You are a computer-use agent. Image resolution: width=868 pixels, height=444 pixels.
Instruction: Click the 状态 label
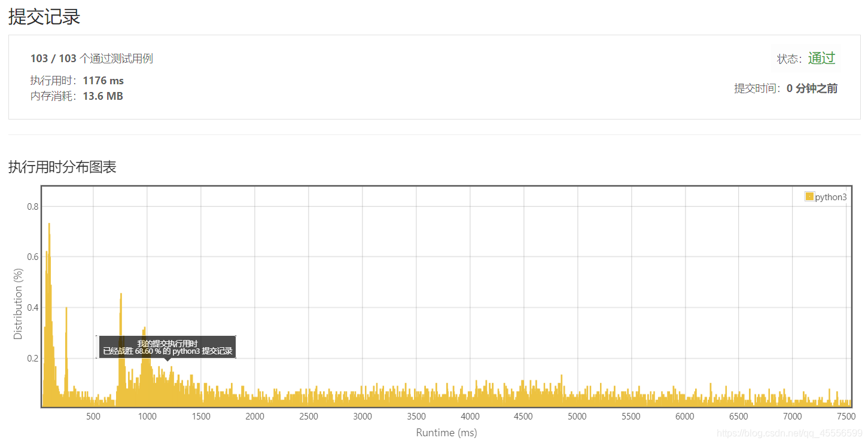[x=788, y=59]
